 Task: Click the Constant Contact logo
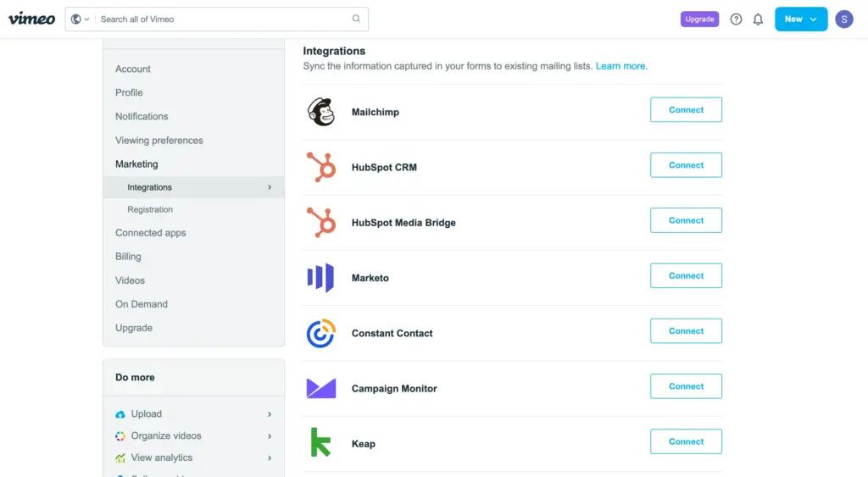coord(321,333)
